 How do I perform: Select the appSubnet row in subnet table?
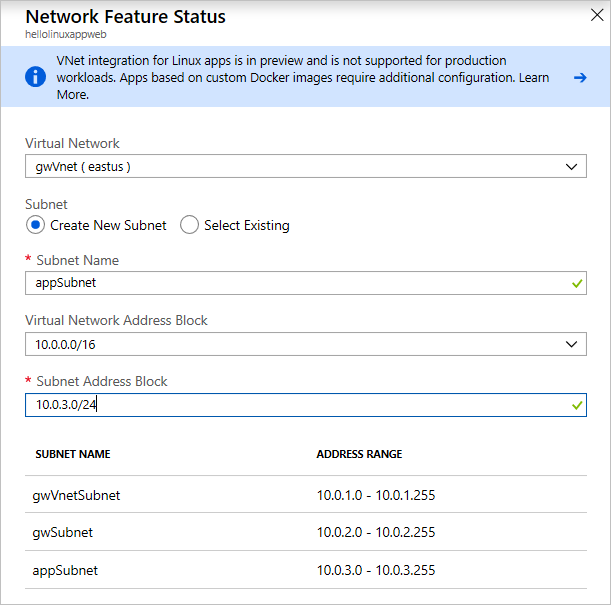(306, 570)
